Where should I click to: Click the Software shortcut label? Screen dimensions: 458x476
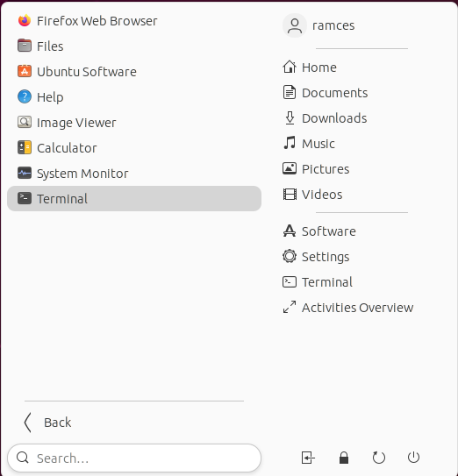(329, 231)
